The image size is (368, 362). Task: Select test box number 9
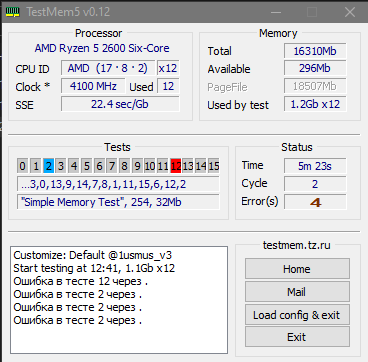137,166
